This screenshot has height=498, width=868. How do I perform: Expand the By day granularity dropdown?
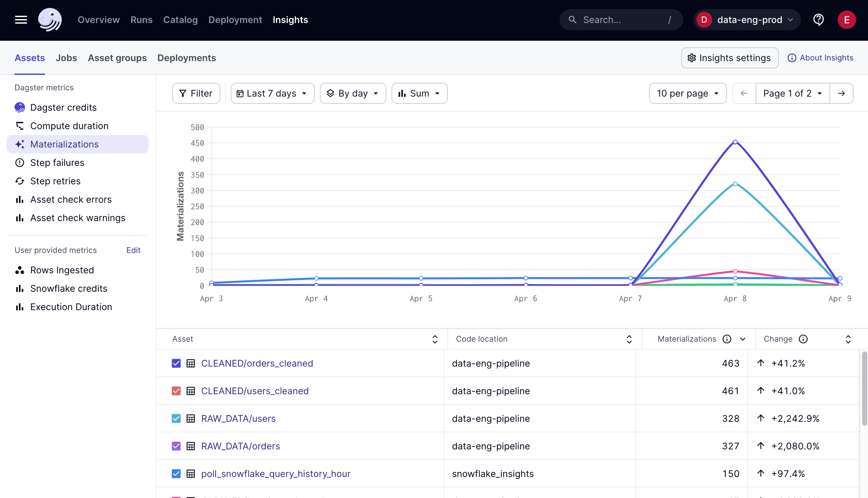coord(353,93)
